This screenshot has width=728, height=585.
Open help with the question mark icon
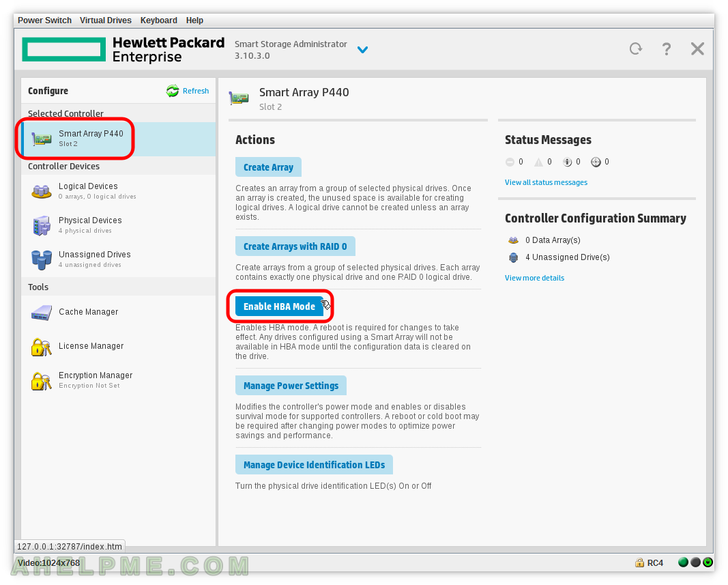point(667,48)
